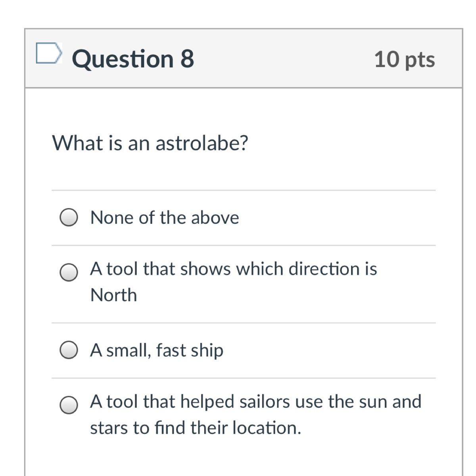Click the "None of the above" answer text

pyautogui.click(x=165, y=218)
